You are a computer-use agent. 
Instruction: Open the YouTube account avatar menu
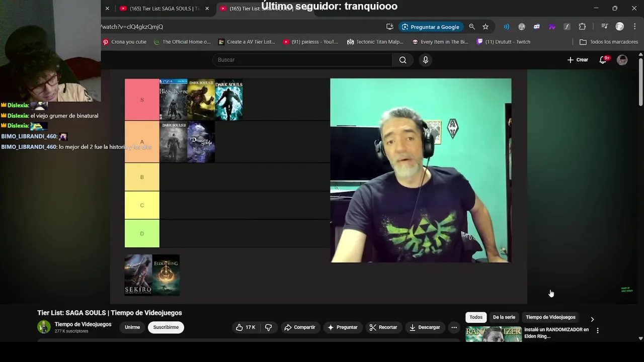click(x=622, y=60)
